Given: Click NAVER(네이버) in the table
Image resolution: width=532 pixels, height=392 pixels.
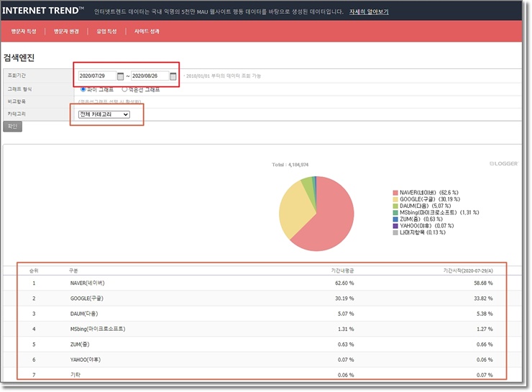Looking at the screenshot, I should click(x=87, y=283).
